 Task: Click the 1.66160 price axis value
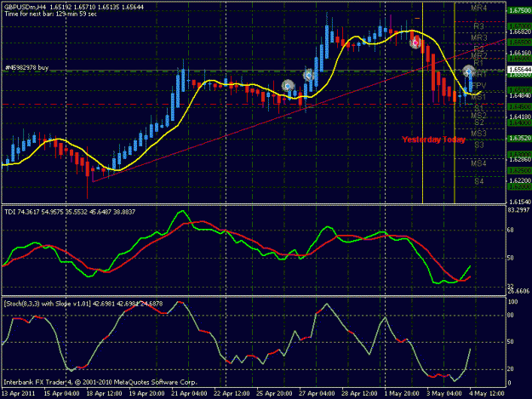click(x=519, y=53)
